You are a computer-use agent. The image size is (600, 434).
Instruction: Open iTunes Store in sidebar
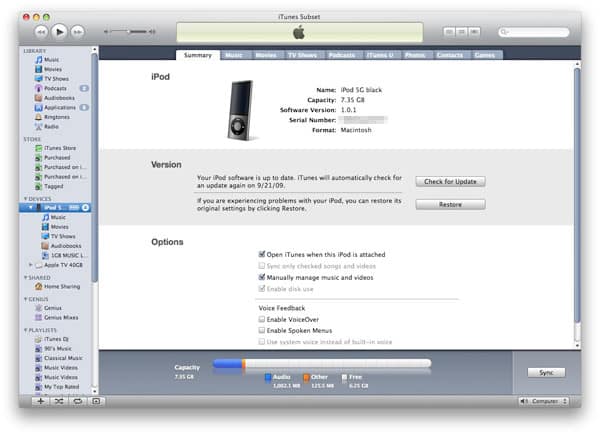(60, 148)
